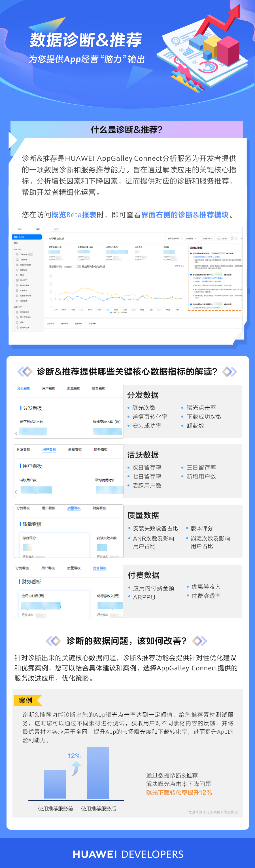Click the yellow 30分钟前 legend dot
Image resolution: width=255 pixels, height=868 pixels.
(118, 312)
